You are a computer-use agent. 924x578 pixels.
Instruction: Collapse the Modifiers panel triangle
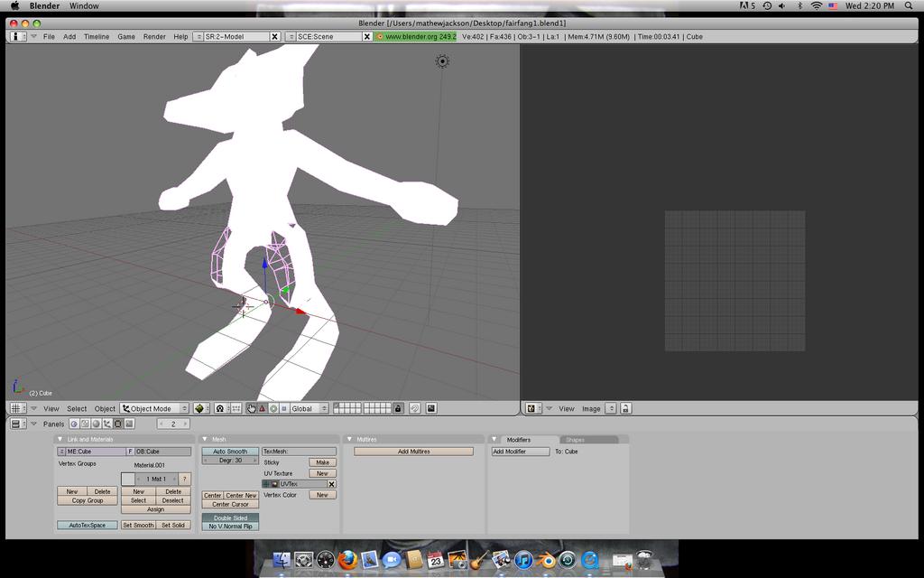click(494, 440)
